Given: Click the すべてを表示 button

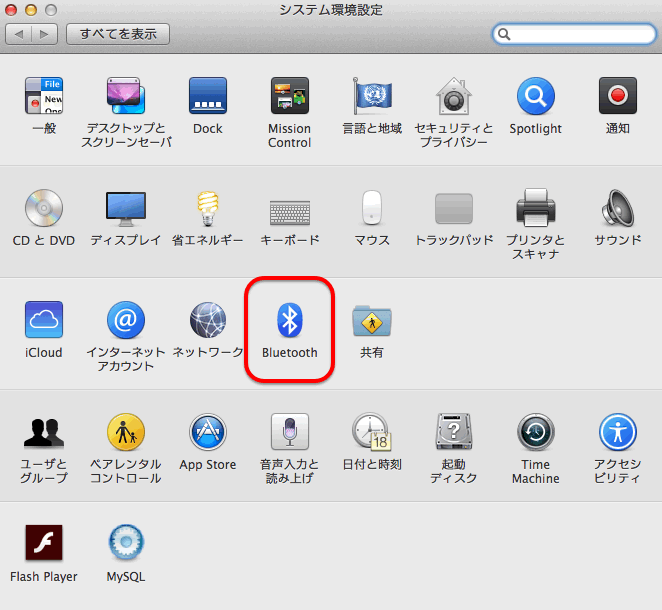Looking at the screenshot, I should 118,34.
